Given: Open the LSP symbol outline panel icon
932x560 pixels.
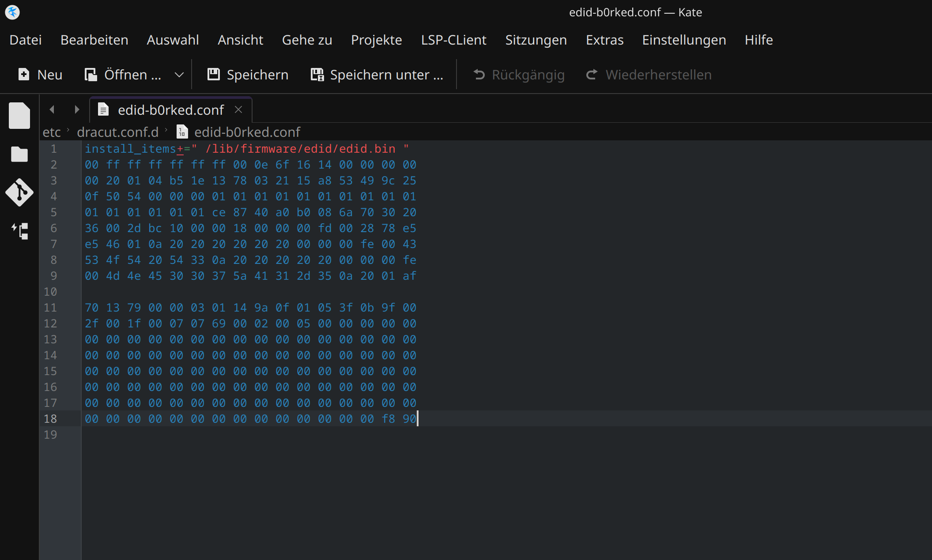Looking at the screenshot, I should pos(20,231).
